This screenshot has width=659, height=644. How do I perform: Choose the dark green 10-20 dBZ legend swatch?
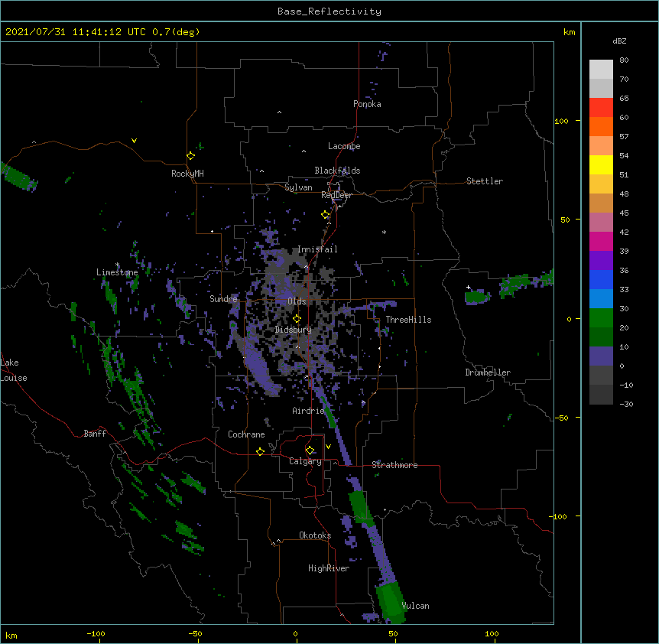coord(601,337)
